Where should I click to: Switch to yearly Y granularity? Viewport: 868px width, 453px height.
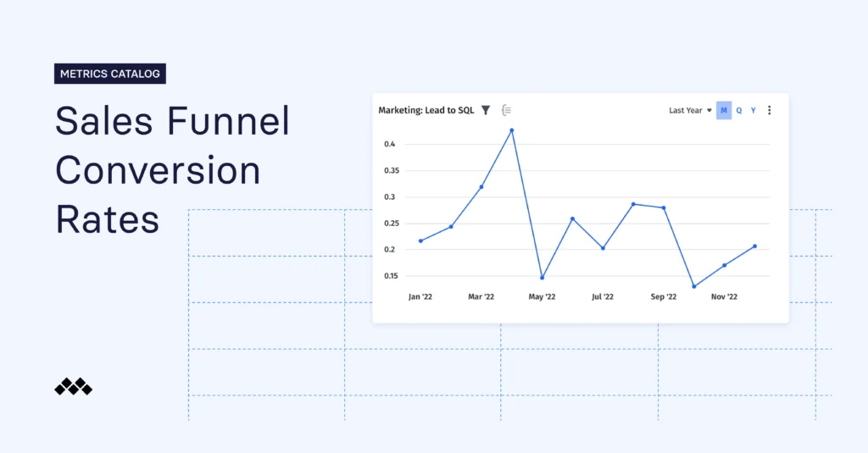(x=753, y=110)
